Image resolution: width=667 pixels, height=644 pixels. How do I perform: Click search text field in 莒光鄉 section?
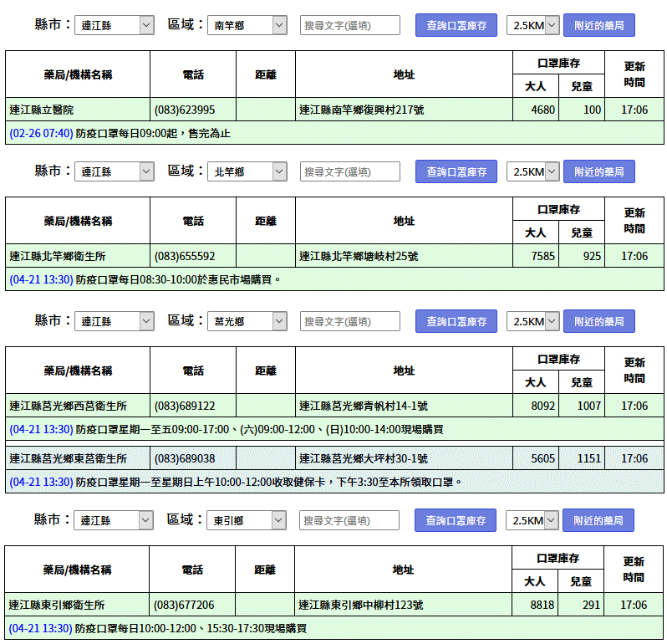(349, 321)
